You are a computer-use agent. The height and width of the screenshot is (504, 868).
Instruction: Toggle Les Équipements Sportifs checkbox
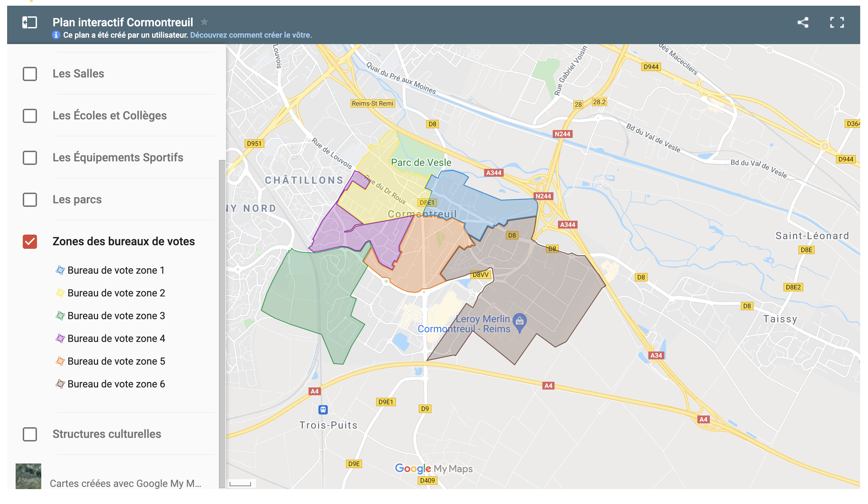pos(30,158)
